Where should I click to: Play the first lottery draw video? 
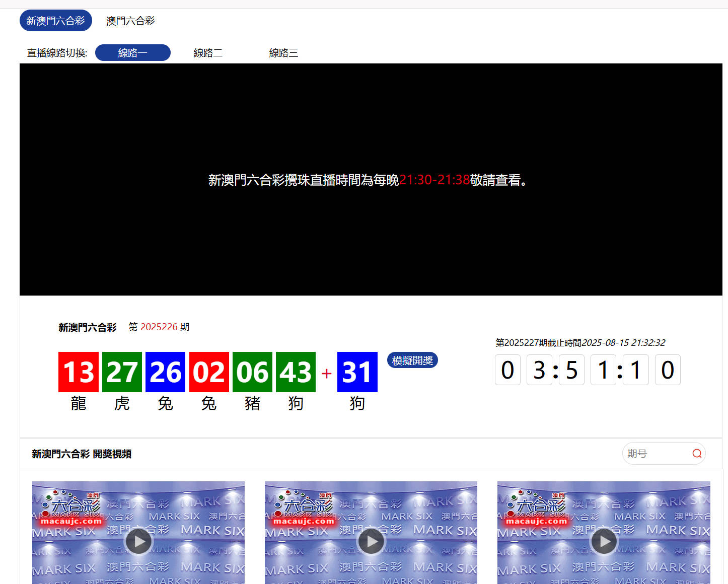(138, 542)
